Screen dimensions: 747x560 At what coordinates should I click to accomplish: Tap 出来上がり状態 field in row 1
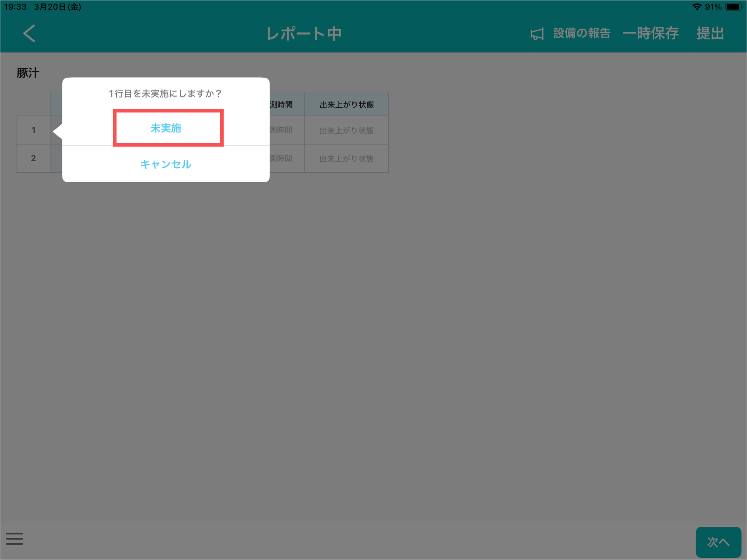point(346,130)
